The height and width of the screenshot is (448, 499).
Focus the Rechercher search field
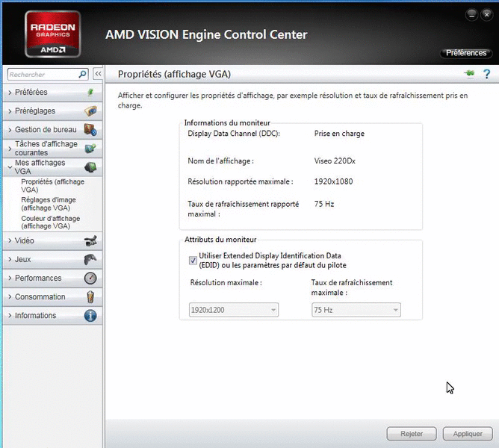(48, 74)
